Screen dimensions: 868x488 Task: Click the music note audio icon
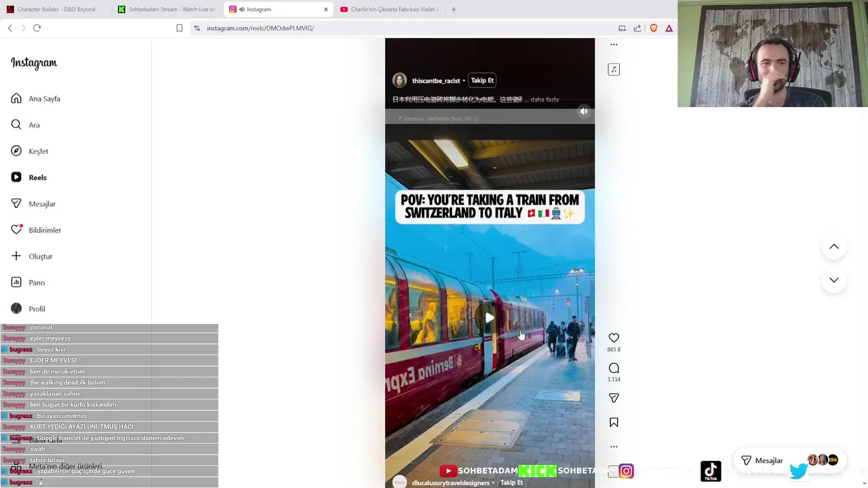coord(614,69)
